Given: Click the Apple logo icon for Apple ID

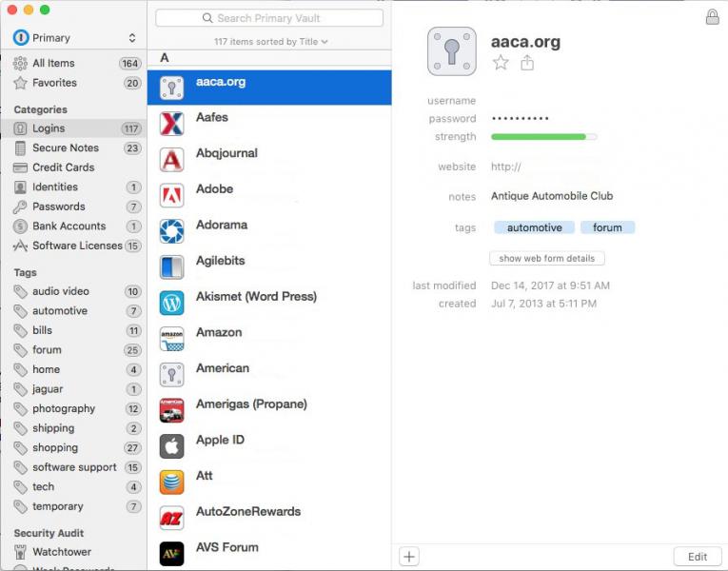Looking at the screenshot, I should pos(172,446).
